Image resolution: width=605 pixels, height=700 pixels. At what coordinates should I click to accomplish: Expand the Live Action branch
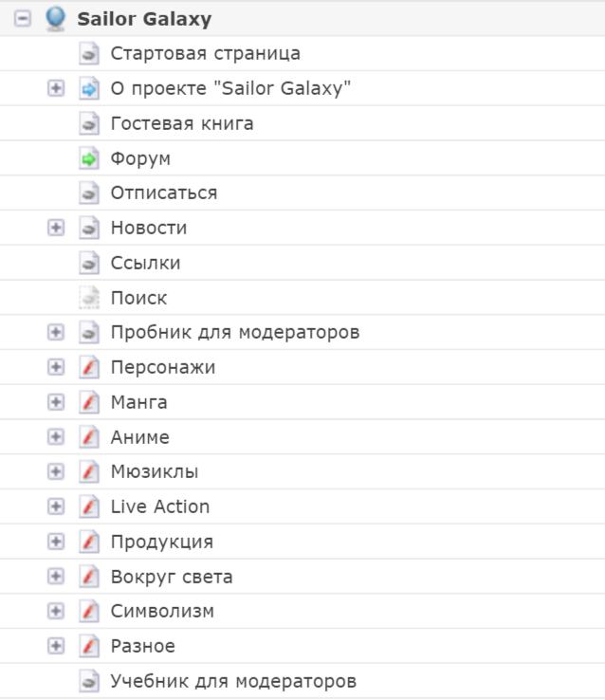[56, 507]
